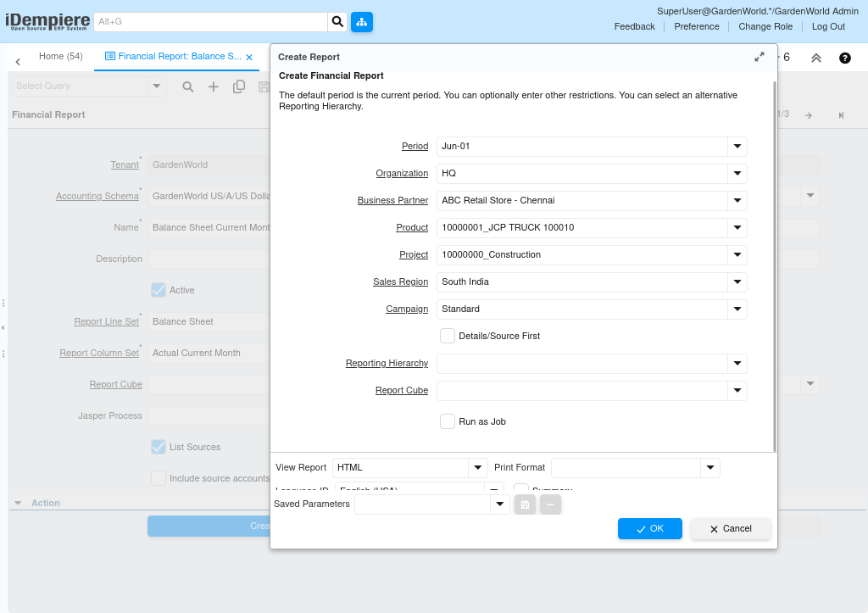Open the Reporting Hierarchy dropdown arrow

737,363
